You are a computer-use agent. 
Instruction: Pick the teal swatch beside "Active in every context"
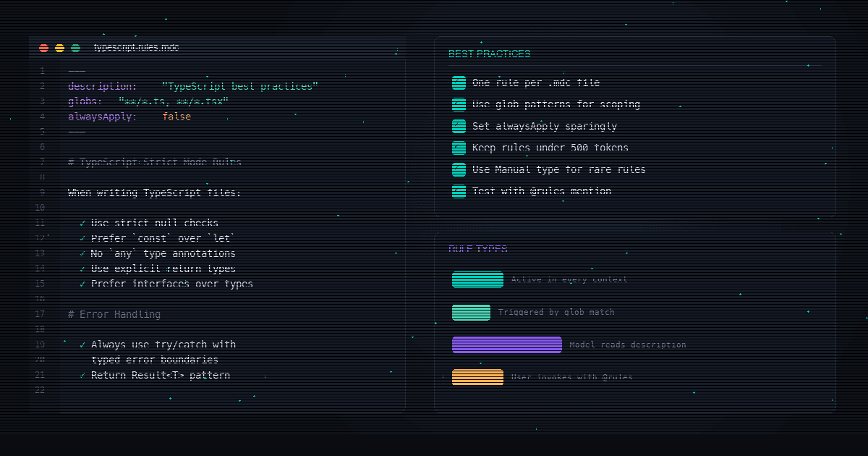[477, 279]
